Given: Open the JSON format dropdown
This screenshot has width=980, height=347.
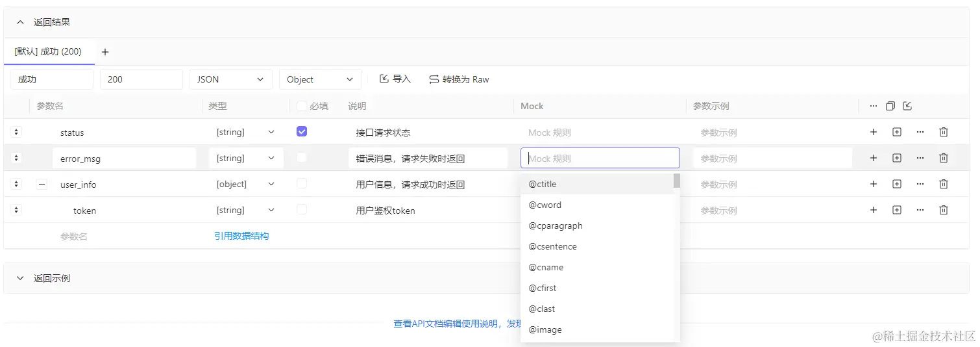Looking at the screenshot, I should pos(231,79).
